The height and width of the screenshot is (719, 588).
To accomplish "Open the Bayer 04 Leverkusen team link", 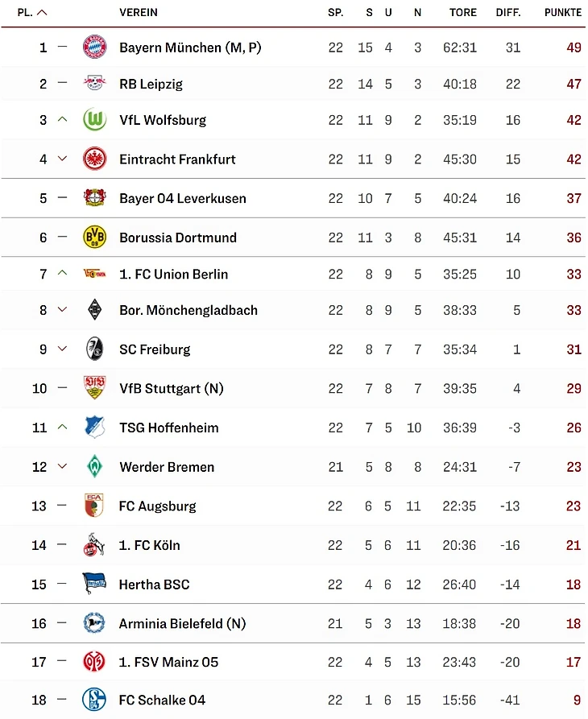I will [183, 199].
